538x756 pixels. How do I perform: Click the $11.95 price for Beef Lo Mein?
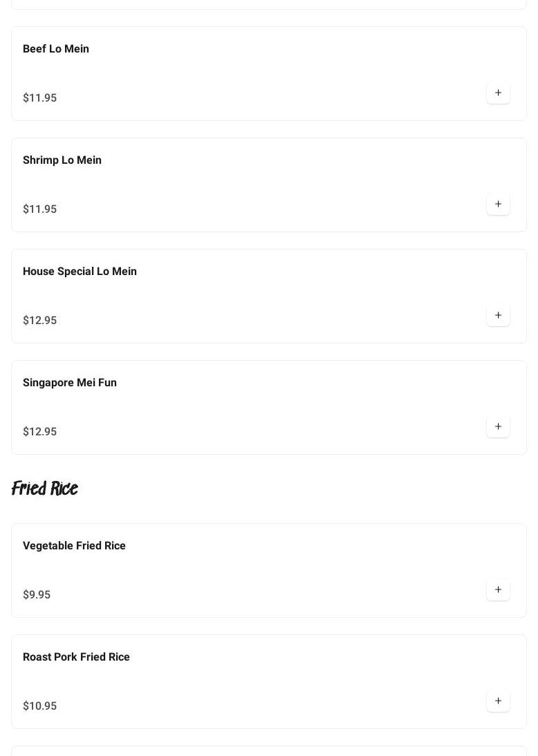point(39,98)
